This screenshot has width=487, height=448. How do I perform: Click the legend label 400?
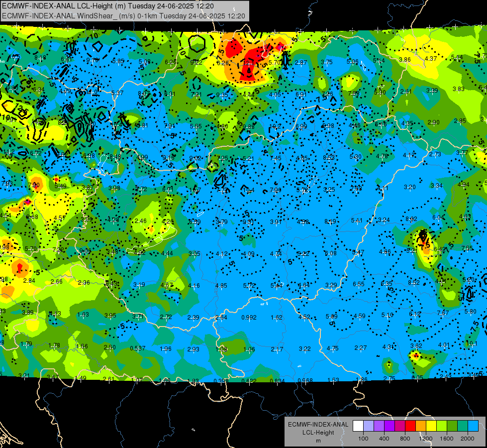click(x=384, y=439)
